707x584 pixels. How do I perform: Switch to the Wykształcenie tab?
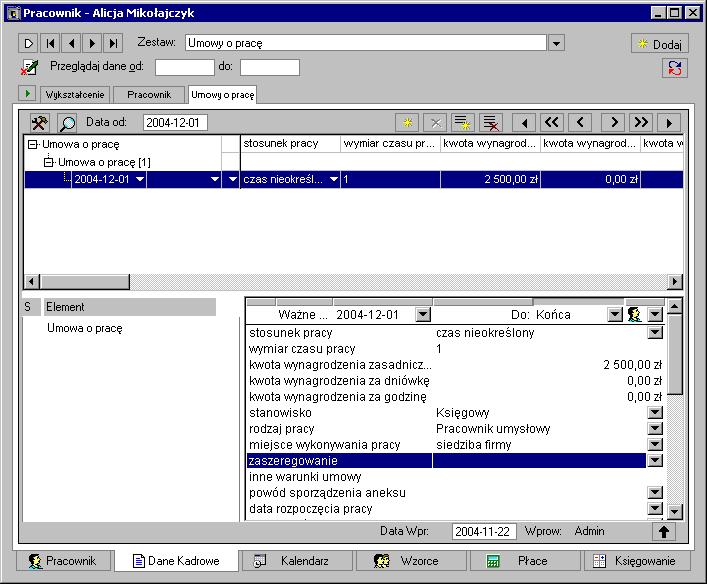point(75,95)
